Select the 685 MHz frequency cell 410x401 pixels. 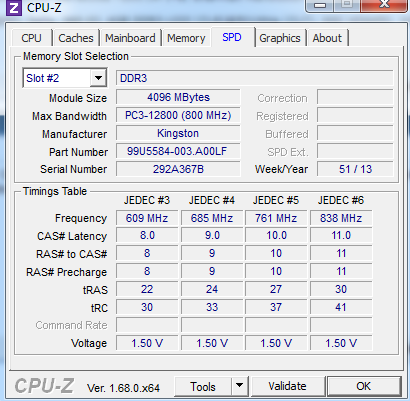coord(212,218)
